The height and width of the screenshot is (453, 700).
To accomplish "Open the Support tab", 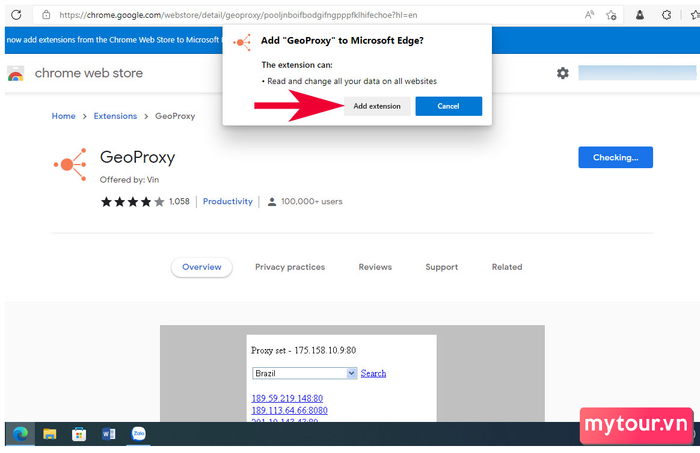I will 442,267.
